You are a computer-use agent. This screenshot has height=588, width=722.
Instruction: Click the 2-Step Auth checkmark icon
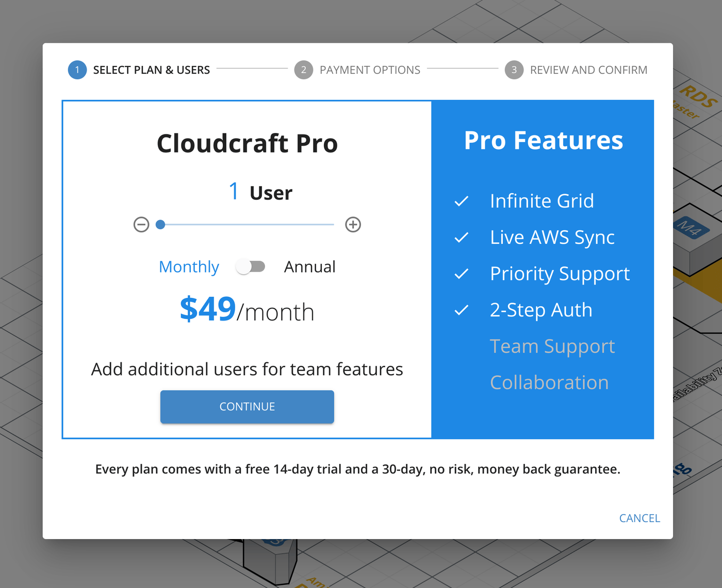462,310
